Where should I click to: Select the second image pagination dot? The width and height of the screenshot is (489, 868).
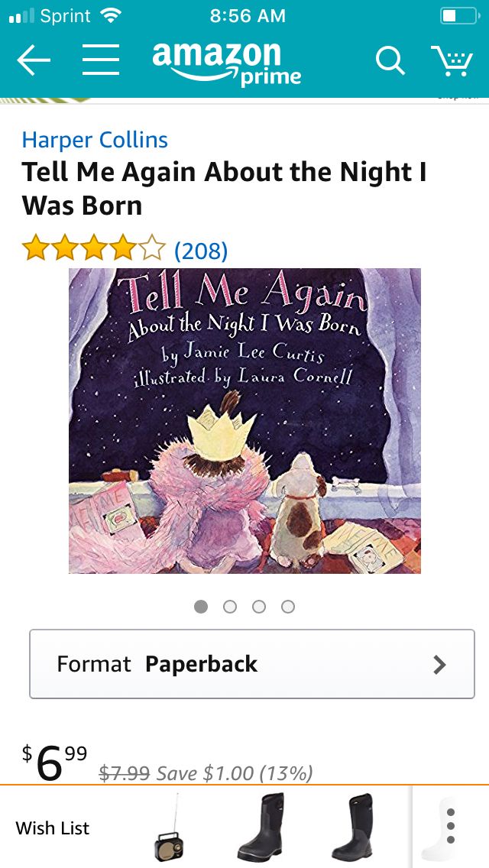click(x=230, y=607)
